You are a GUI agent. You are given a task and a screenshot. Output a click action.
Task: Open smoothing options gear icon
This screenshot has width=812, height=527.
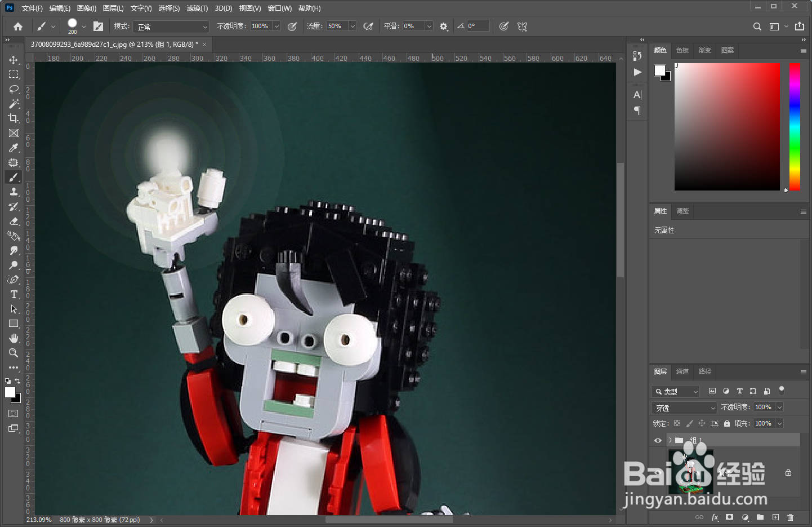pos(444,26)
